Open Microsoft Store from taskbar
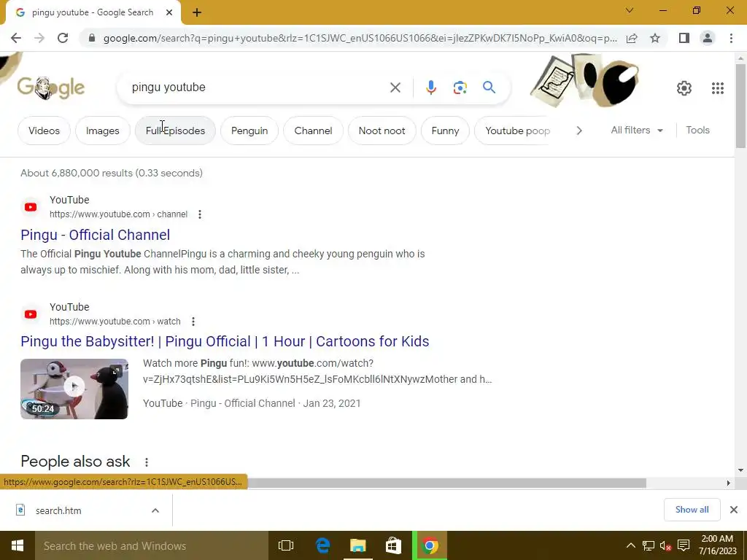 393,545
